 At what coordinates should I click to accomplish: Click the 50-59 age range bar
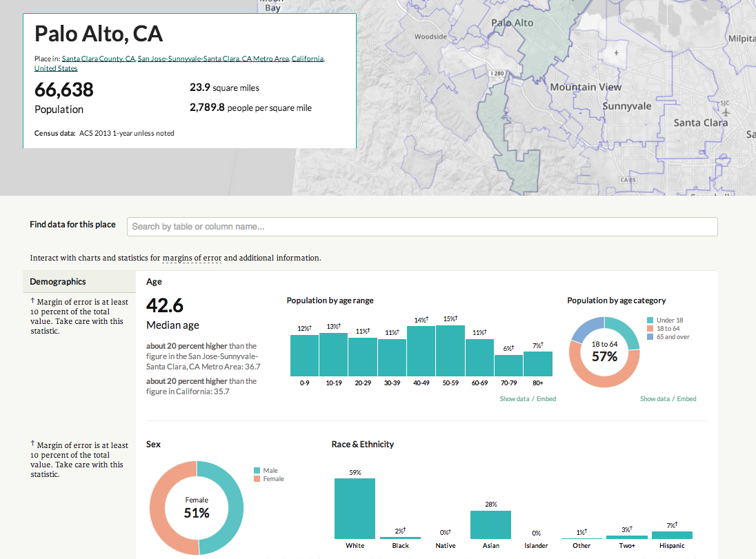(x=450, y=351)
